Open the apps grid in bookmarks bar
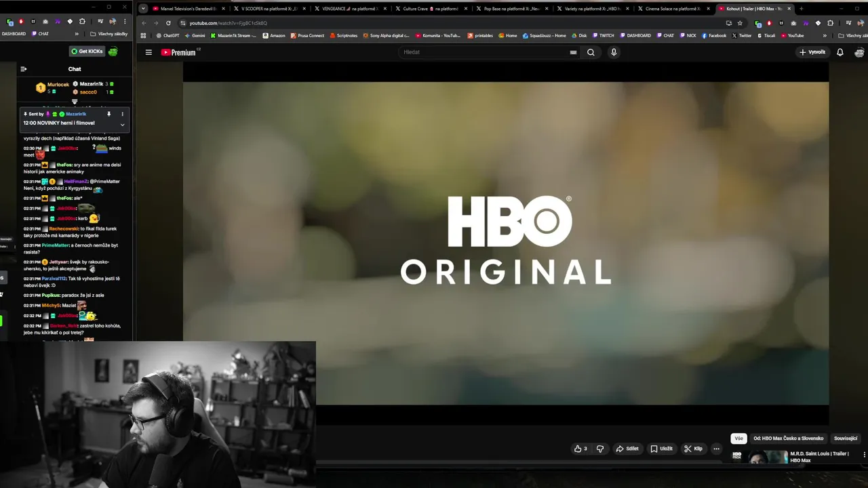This screenshot has height=488, width=868. pyautogui.click(x=143, y=35)
